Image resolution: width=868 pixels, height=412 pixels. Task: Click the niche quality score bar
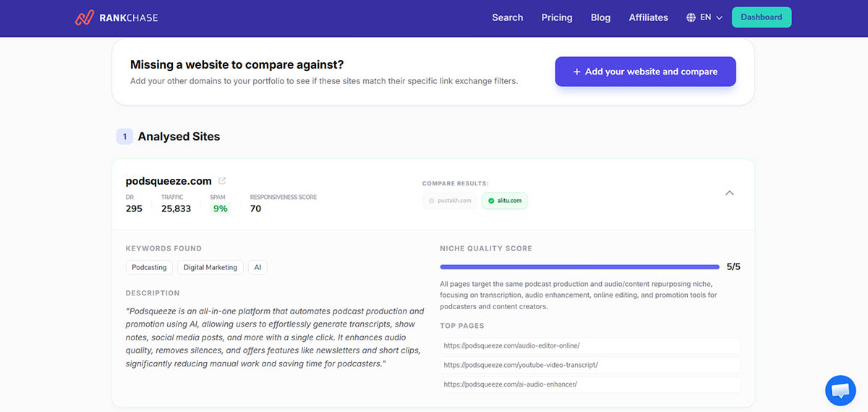[x=579, y=266]
